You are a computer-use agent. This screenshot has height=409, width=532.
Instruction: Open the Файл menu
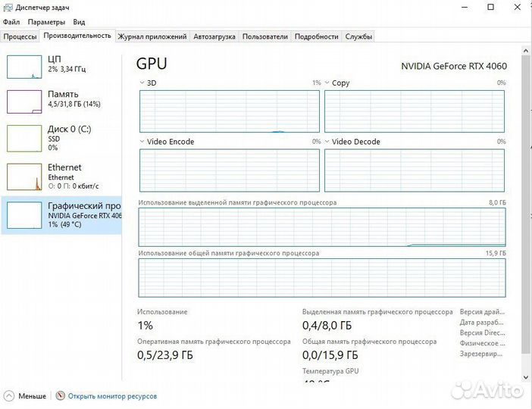(x=11, y=22)
